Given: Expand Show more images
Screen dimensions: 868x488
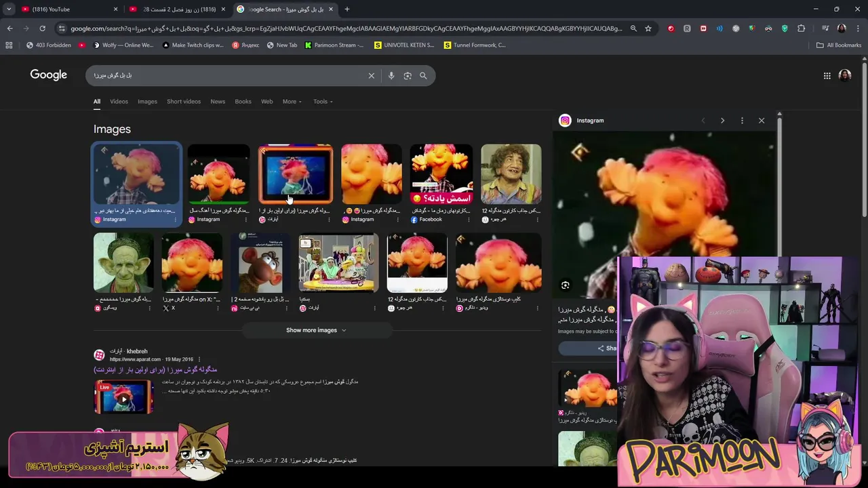Looking at the screenshot, I should point(316,330).
